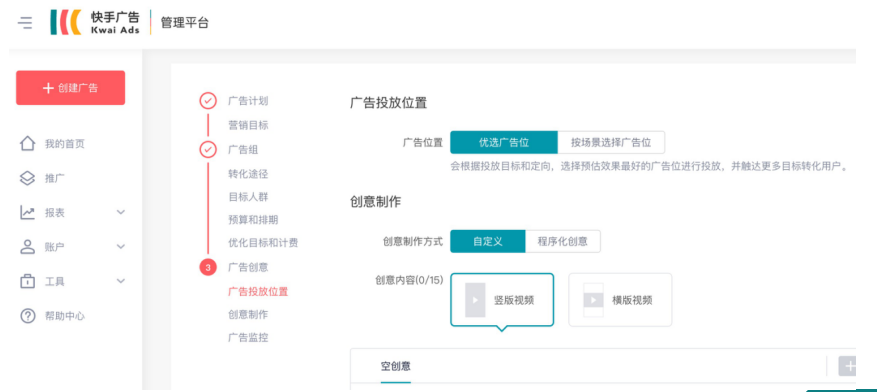
Task: Click the vertical video thumbnail icon
Action: point(475,300)
